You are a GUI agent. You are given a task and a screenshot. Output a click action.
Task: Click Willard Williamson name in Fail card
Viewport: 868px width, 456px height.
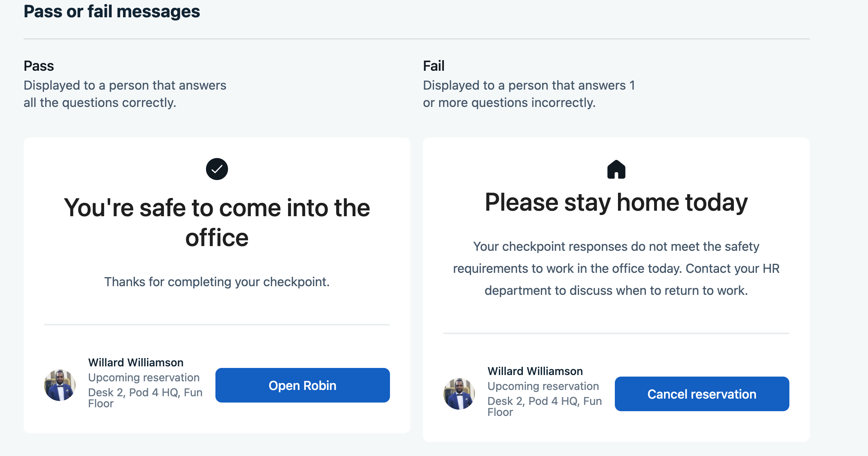535,371
